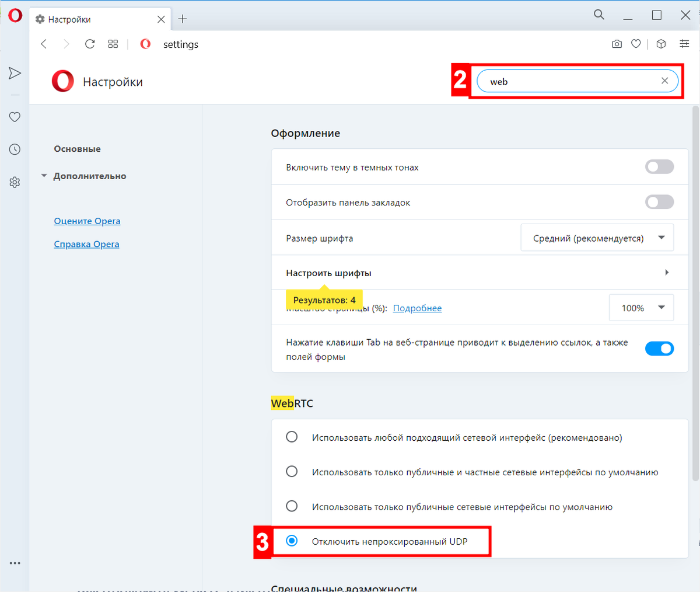The height and width of the screenshot is (592, 700).
Task: Select 'Использовать любой подходящий сетевой интерфейс'
Action: point(292,436)
